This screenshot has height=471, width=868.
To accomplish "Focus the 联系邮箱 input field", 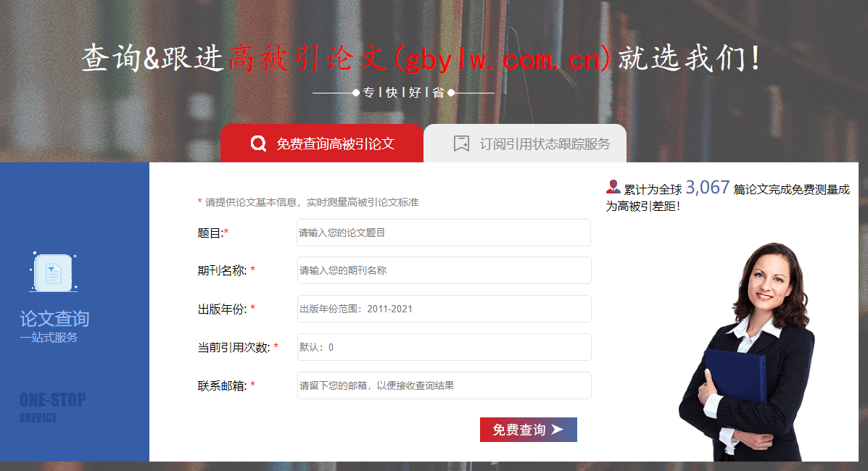I will click(444, 385).
